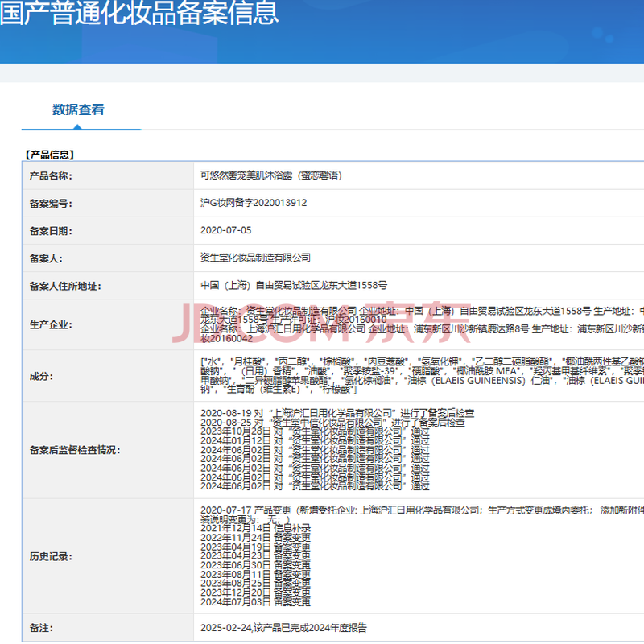
Task: Open the 数据查看 tab
Action: (x=78, y=110)
